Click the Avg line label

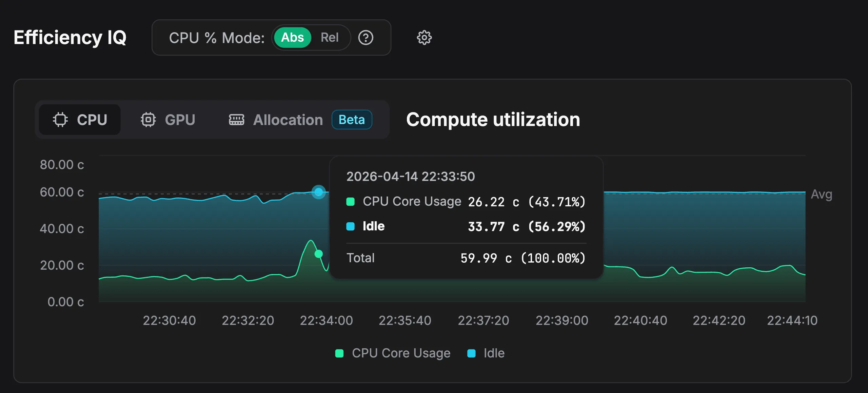tap(821, 194)
